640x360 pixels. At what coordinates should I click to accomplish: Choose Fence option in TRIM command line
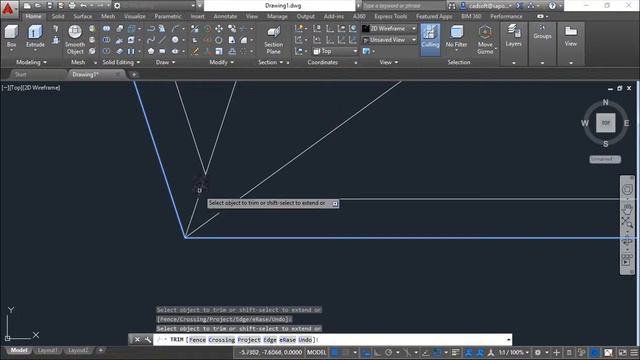point(198,340)
